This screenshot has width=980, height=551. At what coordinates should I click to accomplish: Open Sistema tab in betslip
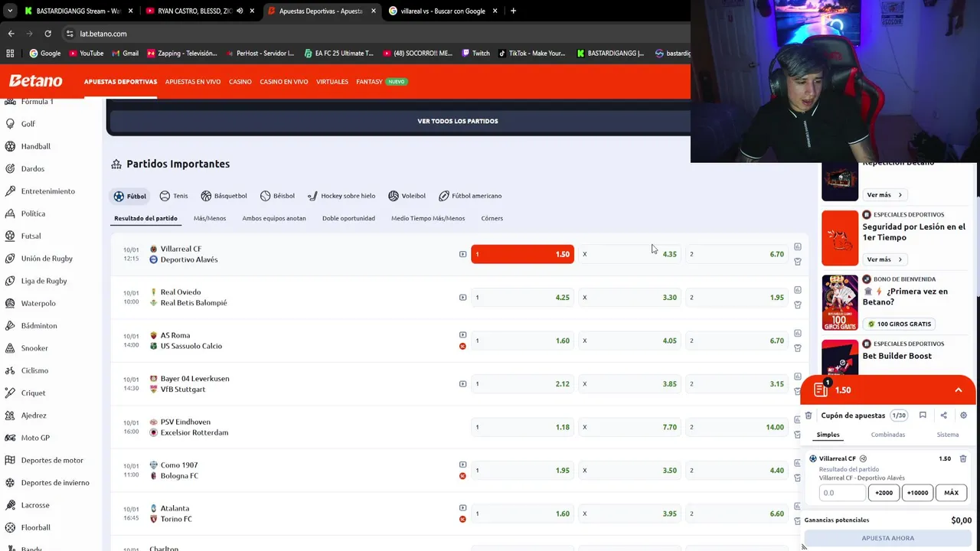[948, 435]
